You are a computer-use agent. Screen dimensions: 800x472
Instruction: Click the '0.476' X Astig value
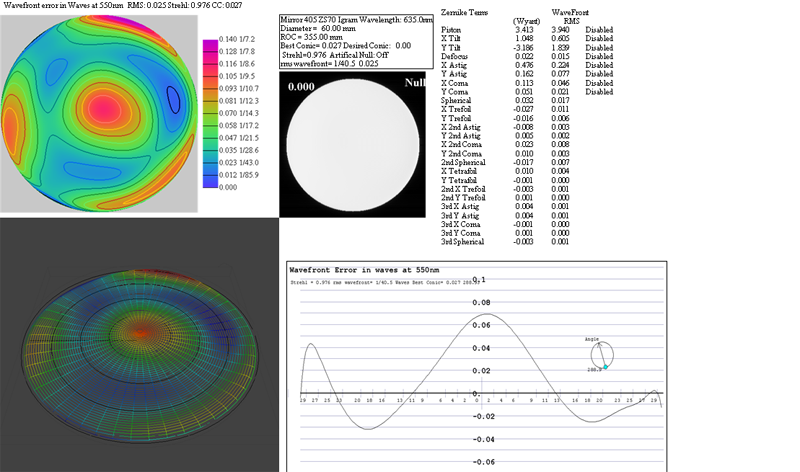(524, 65)
